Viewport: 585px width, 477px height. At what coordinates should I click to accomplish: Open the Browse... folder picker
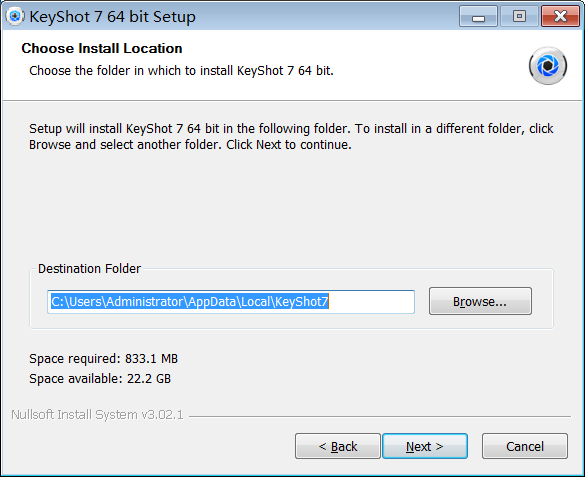pos(480,301)
